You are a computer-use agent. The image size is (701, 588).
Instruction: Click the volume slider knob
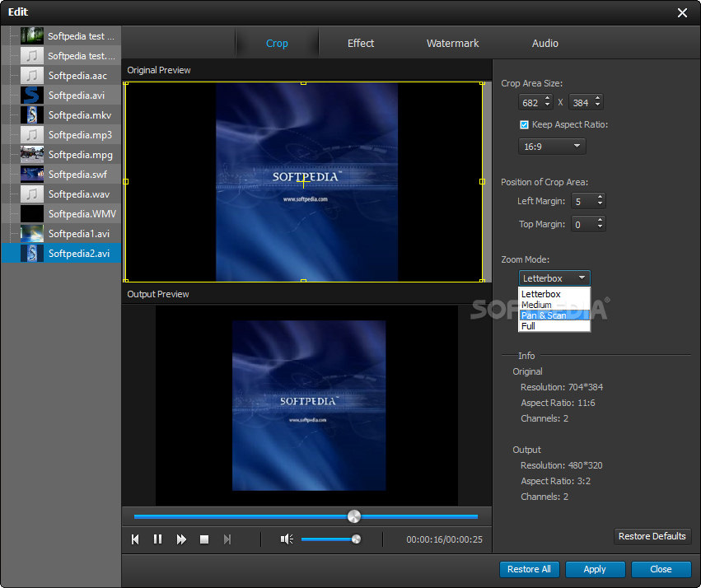[356, 539]
